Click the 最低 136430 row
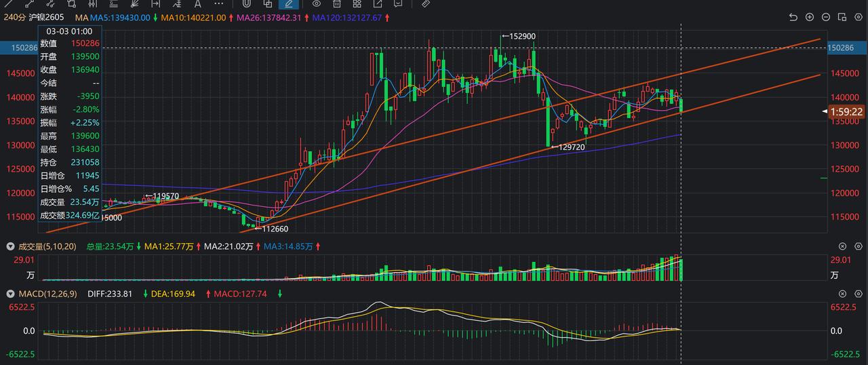Screen dimensions: 868x365 (69, 149)
